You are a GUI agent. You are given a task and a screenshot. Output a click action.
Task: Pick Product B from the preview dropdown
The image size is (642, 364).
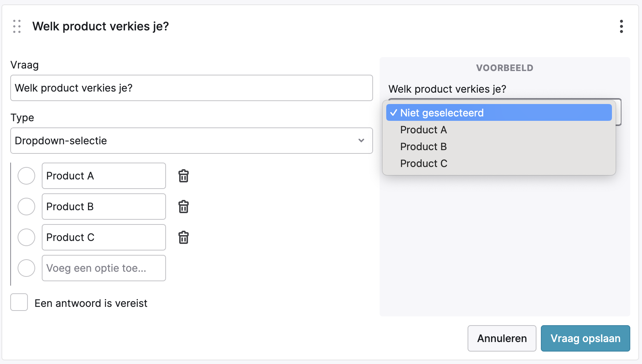(424, 146)
